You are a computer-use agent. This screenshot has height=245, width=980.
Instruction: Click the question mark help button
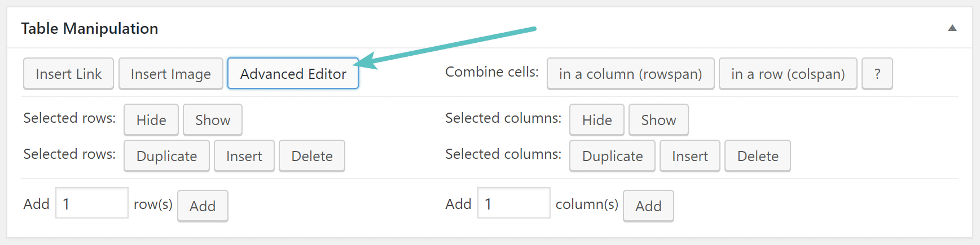(x=877, y=74)
